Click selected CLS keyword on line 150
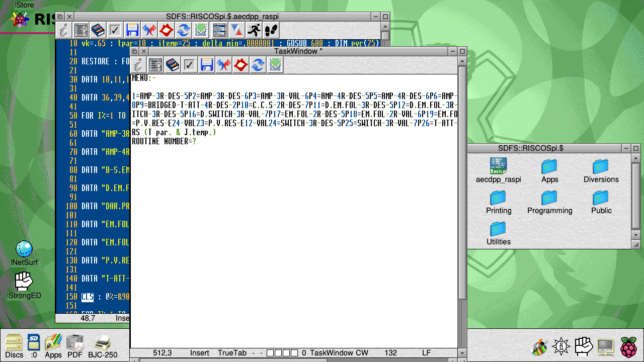 click(88, 297)
